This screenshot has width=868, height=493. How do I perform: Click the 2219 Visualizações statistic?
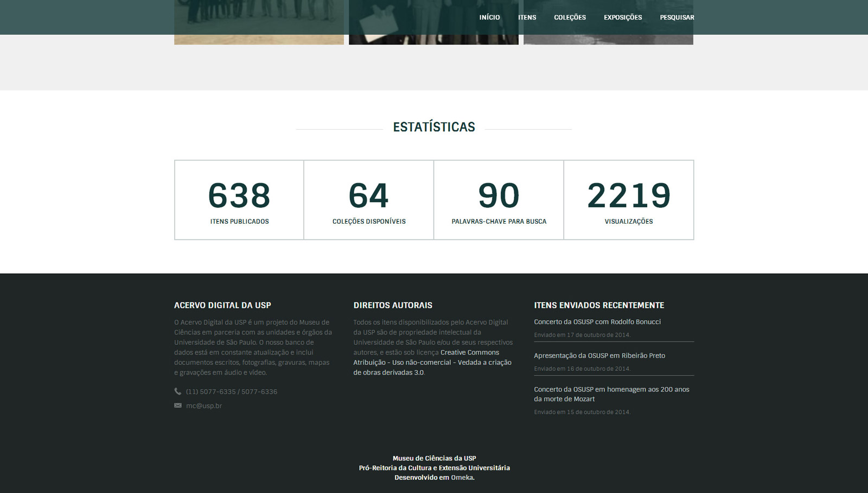pos(629,200)
